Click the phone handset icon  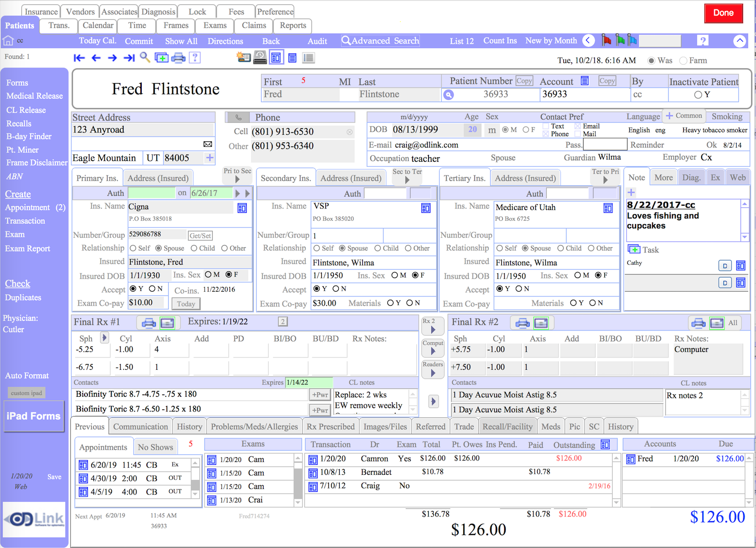coord(239,117)
